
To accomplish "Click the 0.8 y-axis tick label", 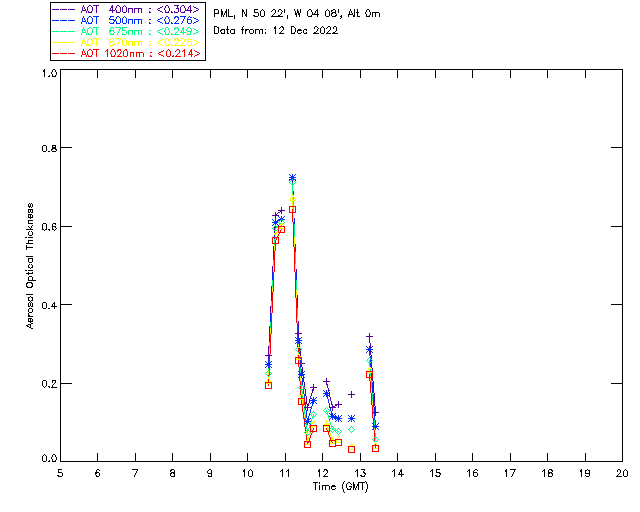I will click(49, 148).
